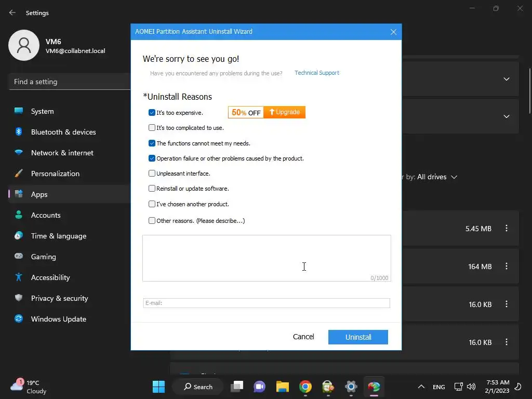Open the volume speaker tray icon

point(471,387)
